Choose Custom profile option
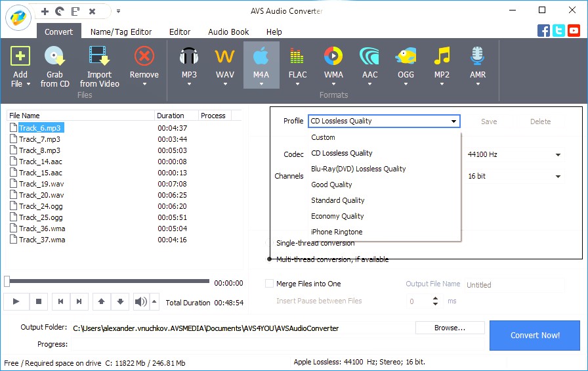588x371 pixels. [384, 137]
